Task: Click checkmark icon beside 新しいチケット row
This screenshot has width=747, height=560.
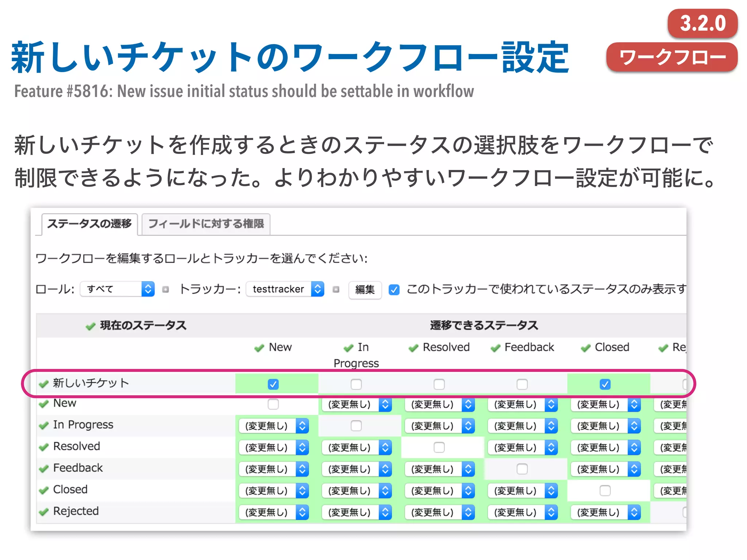Action: [44, 384]
